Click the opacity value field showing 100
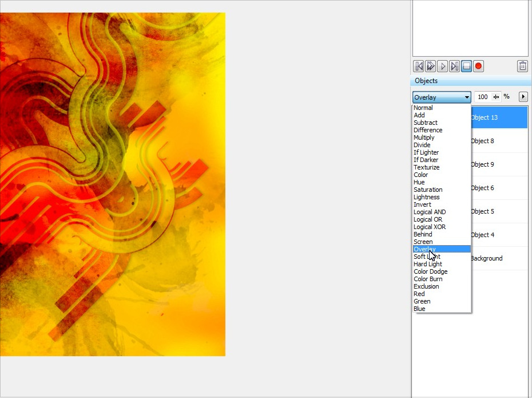532x398 pixels. 483,97
